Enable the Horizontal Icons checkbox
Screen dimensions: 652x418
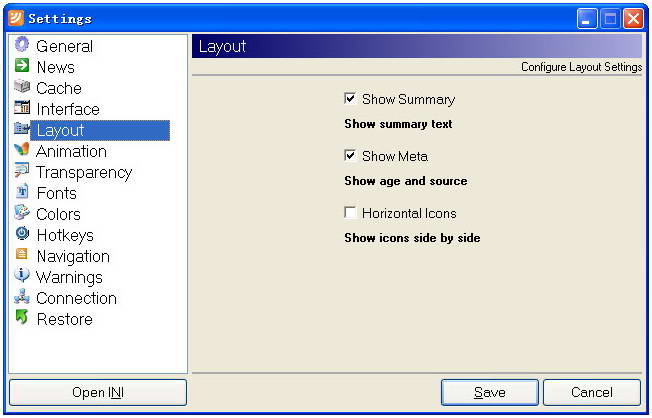350,213
